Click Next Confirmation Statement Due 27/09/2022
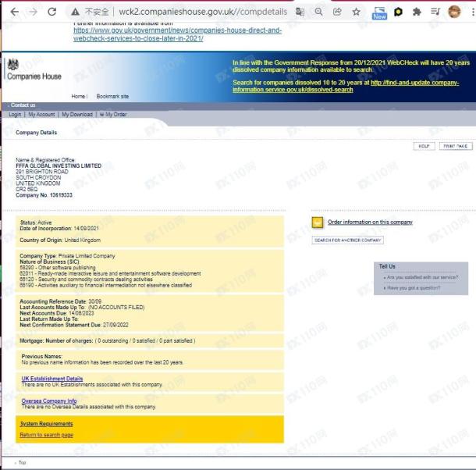The width and height of the screenshot is (476, 470). point(74,325)
